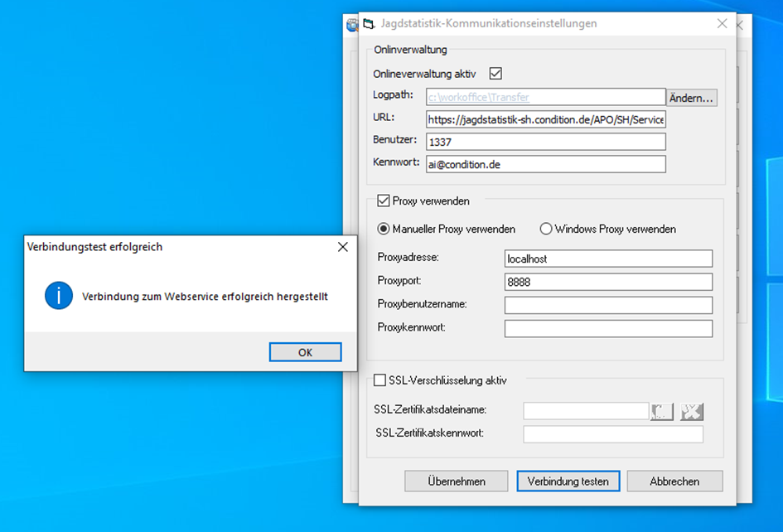
Task: Click into the URL input field
Action: [546, 120]
